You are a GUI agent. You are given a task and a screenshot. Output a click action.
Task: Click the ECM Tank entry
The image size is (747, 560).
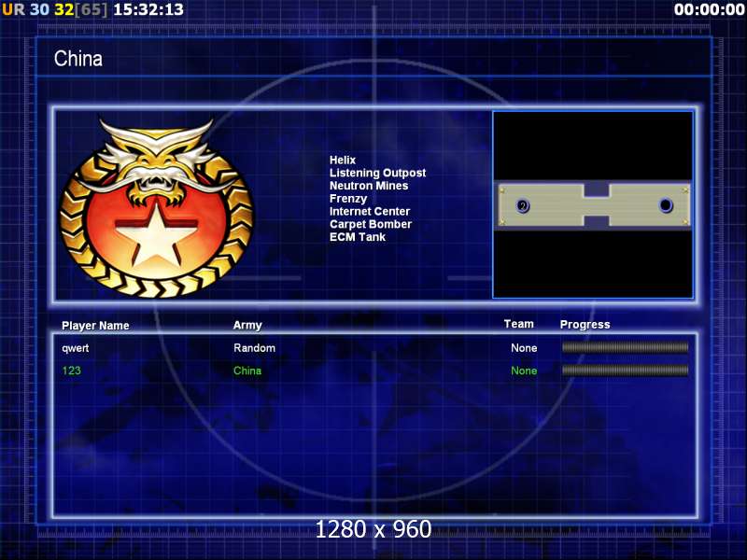[x=358, y=237]
